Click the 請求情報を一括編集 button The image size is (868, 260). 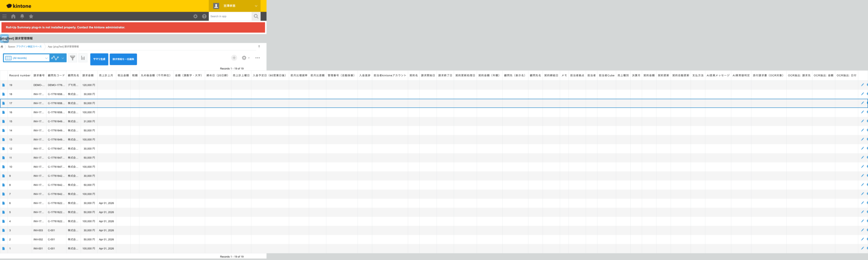[x=123, y=59]
